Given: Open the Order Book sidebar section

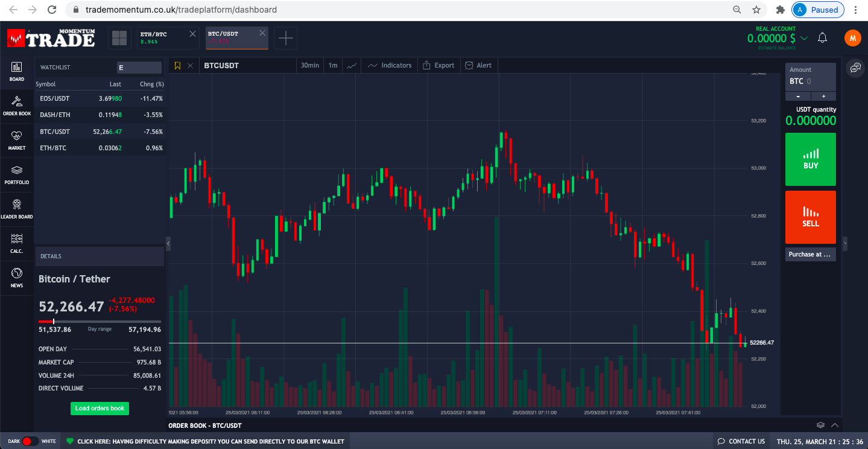Looking at the screenshot, I should click(17, 106).
